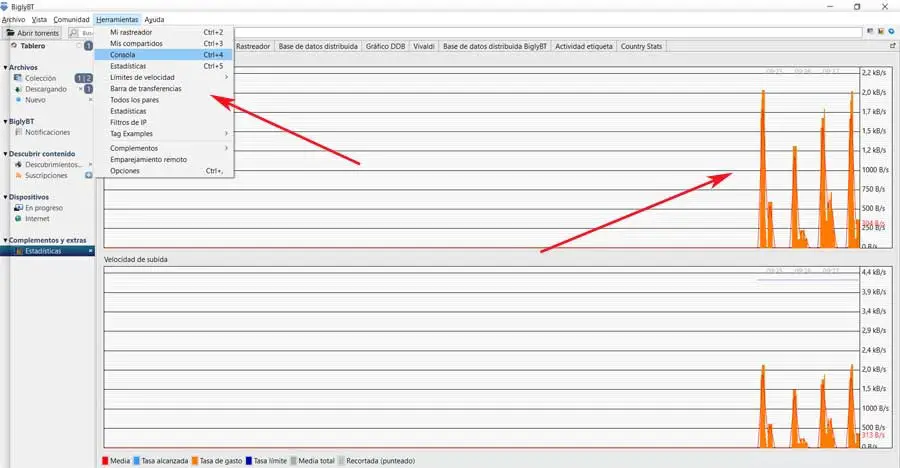Click the Notificaciones icon in sidebar

(18, 132)
